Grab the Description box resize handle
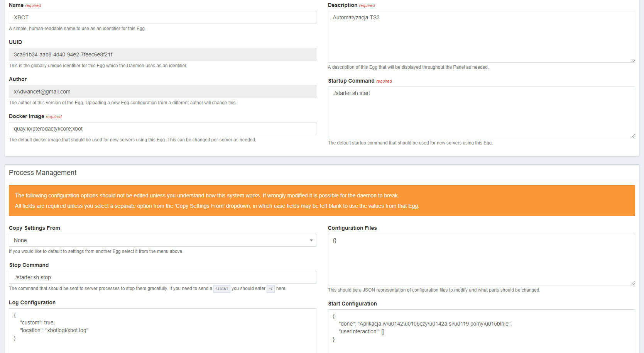 click(633, 60)
